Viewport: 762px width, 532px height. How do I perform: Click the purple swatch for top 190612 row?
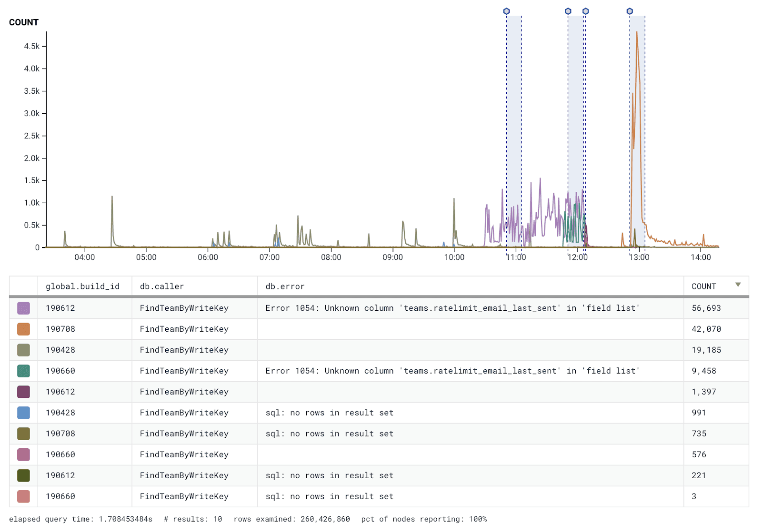(x=23, y=308)
